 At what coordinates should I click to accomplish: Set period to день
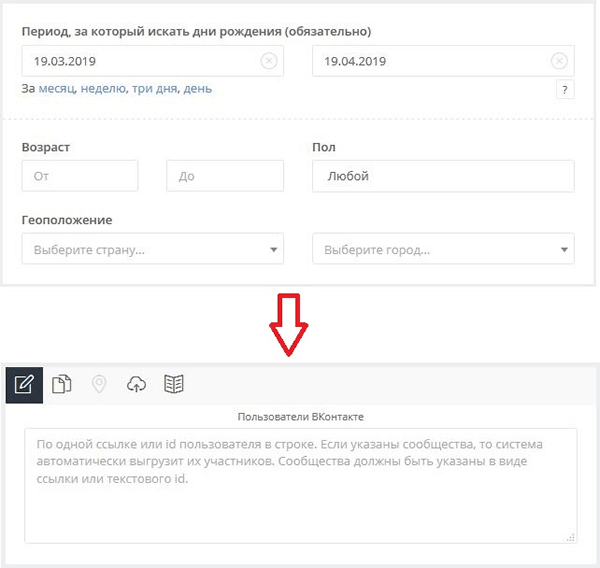click(197, 89)
